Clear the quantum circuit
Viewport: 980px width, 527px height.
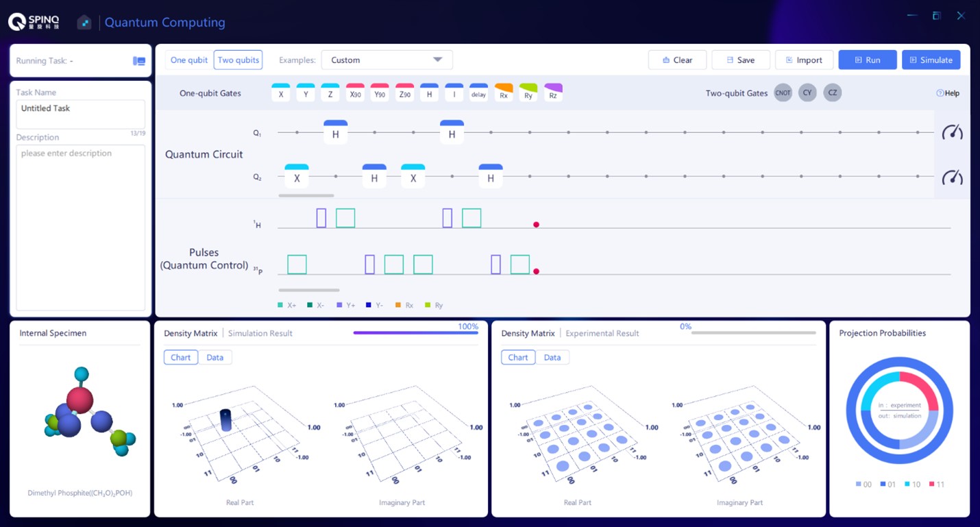[678, 60]
